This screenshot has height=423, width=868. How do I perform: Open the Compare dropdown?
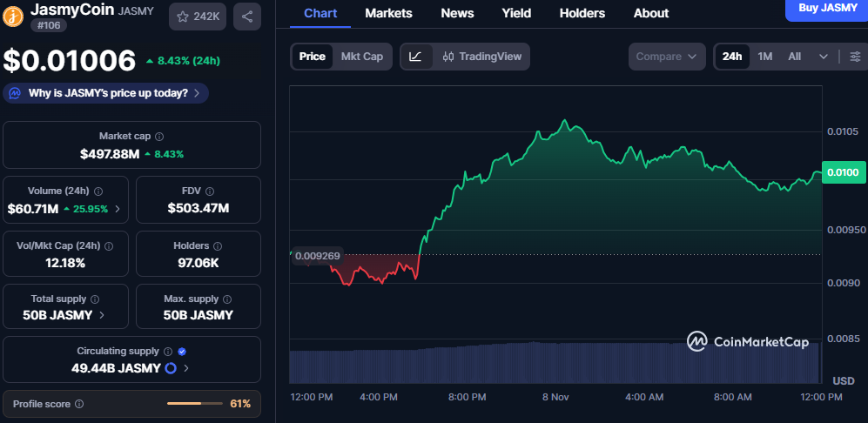(x=666, y=57)
